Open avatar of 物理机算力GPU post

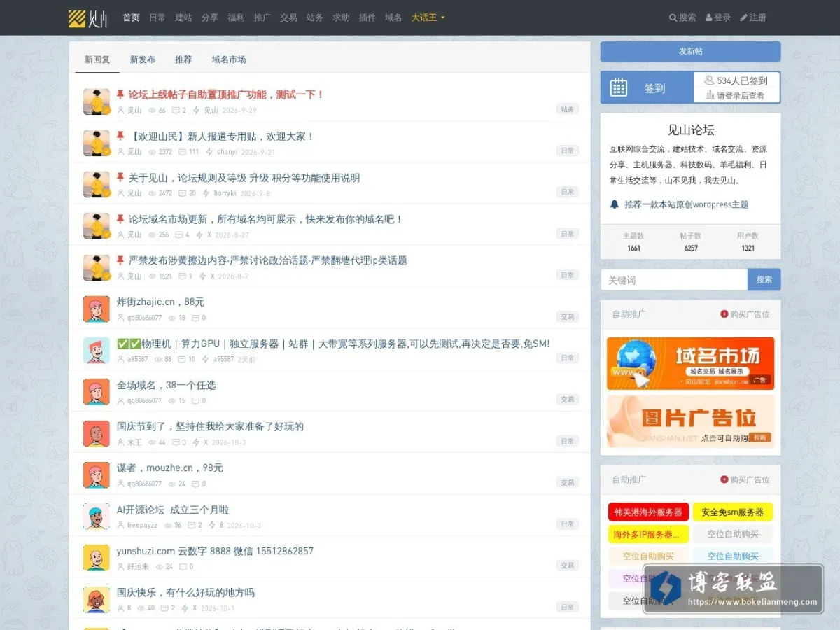click(x=97, y=350)
